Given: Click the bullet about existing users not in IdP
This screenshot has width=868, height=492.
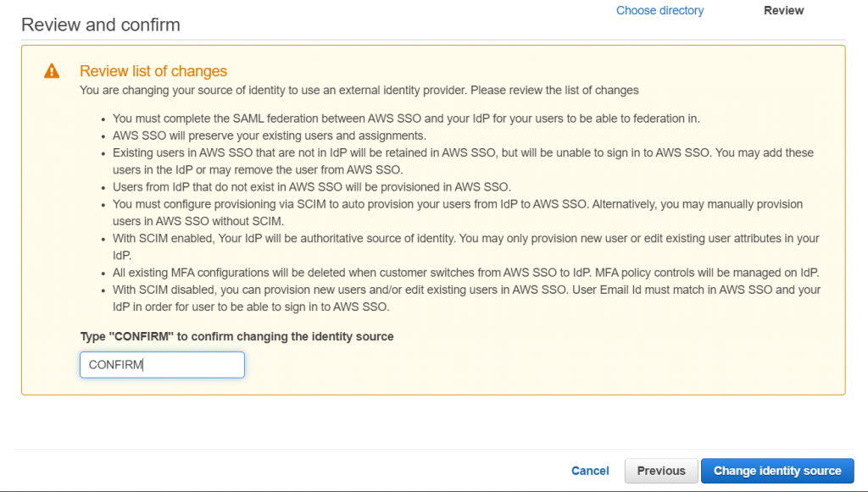Looking at the screenshot, I should 463,161.
